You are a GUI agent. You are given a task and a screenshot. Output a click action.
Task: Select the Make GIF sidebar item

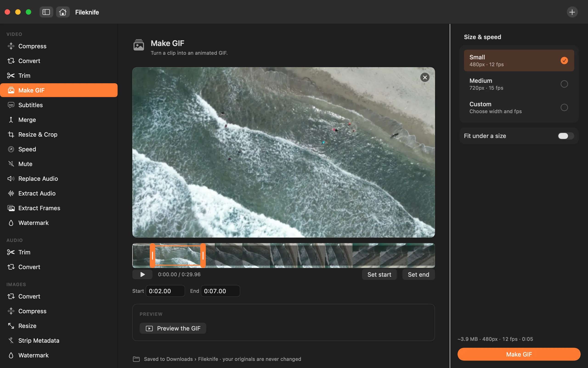[x=59, y=90]
